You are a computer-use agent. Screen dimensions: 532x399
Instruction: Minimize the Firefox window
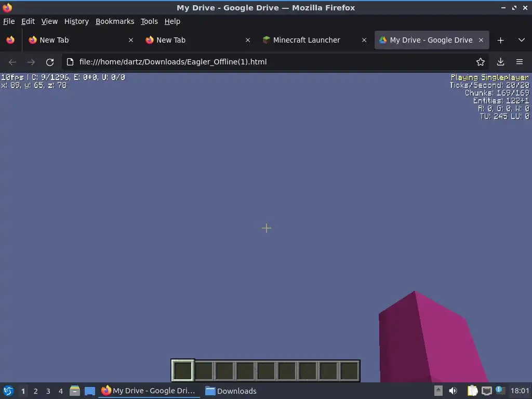503,7
